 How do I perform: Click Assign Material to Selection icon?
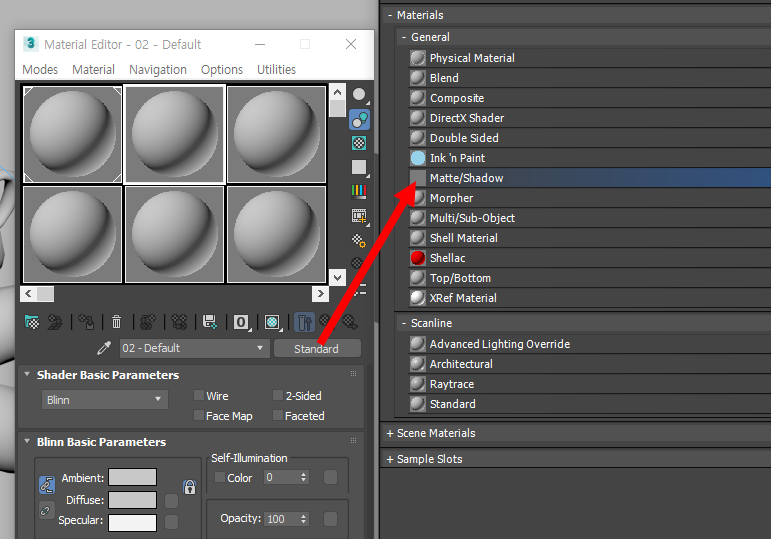point(86,323)
